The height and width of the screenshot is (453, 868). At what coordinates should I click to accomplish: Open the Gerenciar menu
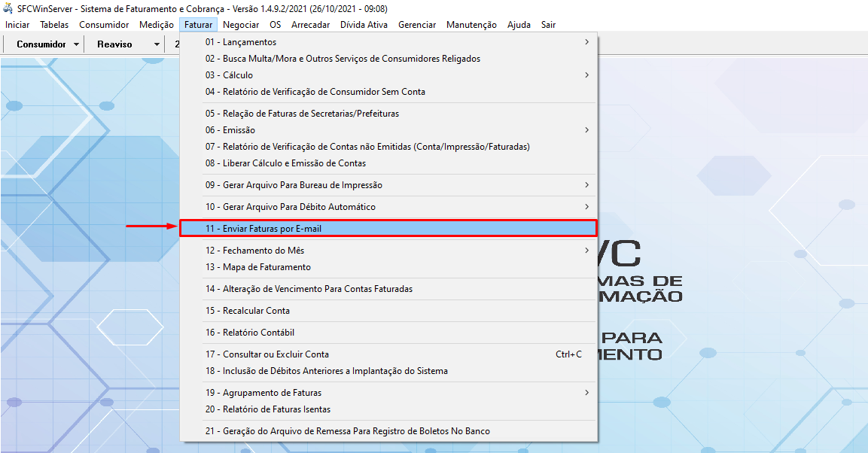tap(417, 25)
